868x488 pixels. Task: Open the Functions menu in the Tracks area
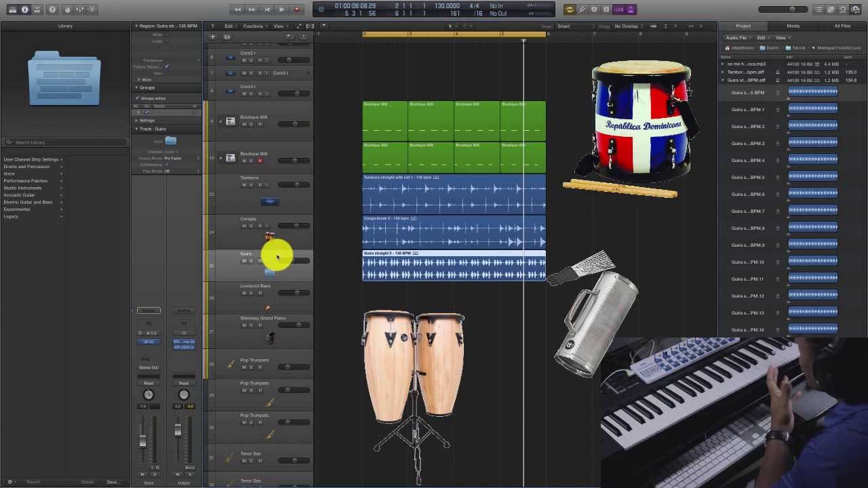coord(254,26)
